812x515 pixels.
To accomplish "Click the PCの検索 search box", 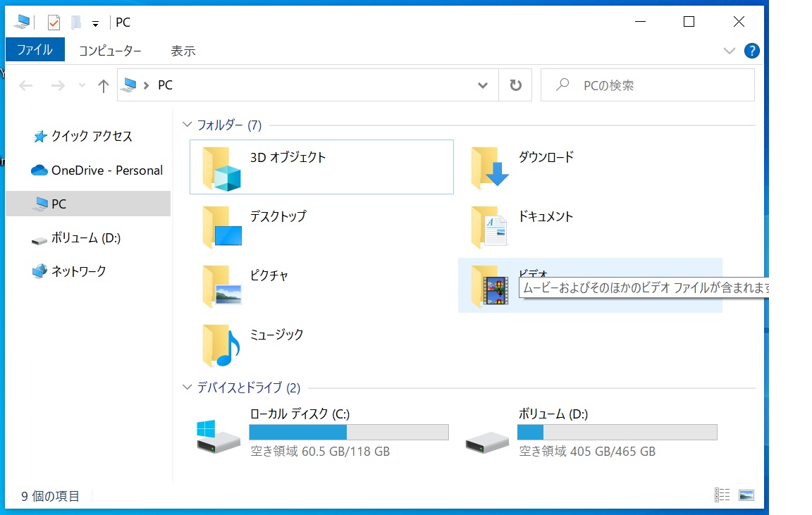I will (x=647, y=85).
